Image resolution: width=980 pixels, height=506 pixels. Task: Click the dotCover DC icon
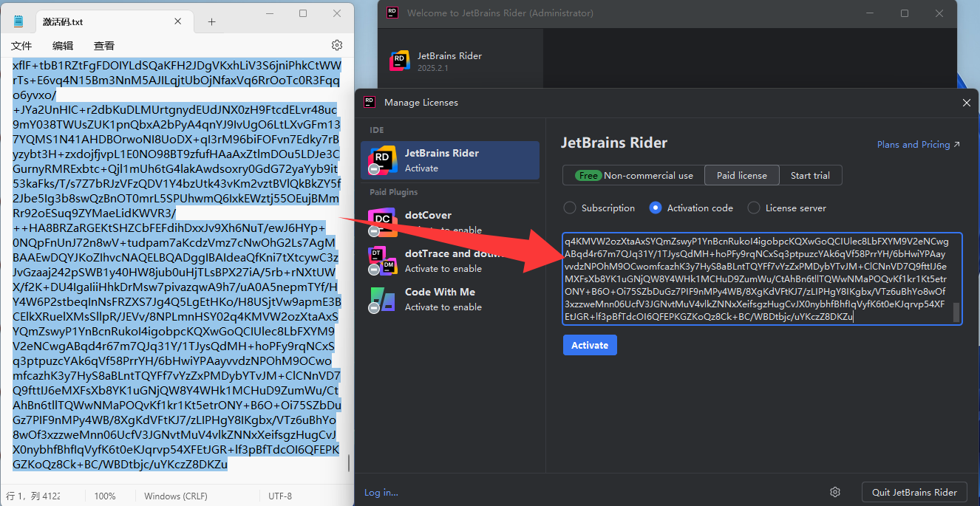pos(382,222)
